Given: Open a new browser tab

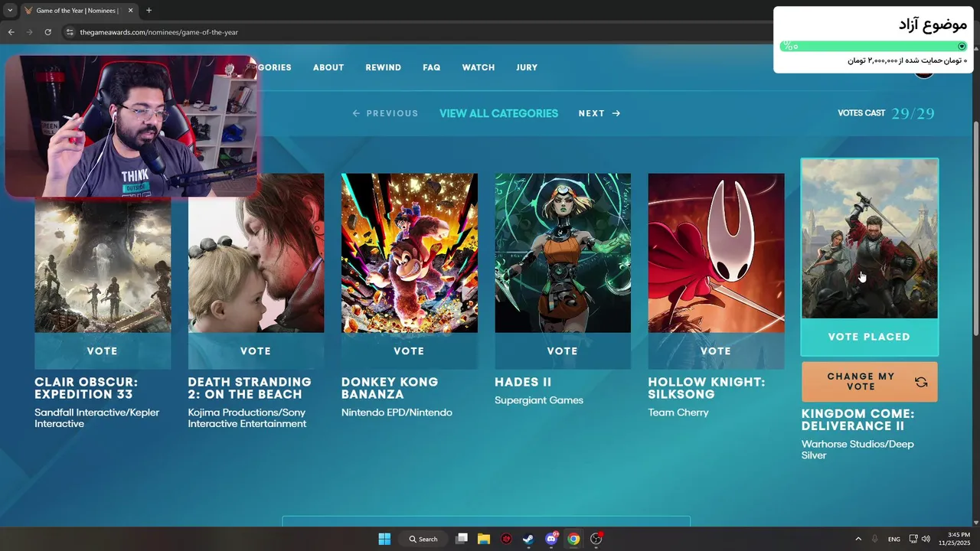Looking at the screenshot, I should click(x=149, y=11).
